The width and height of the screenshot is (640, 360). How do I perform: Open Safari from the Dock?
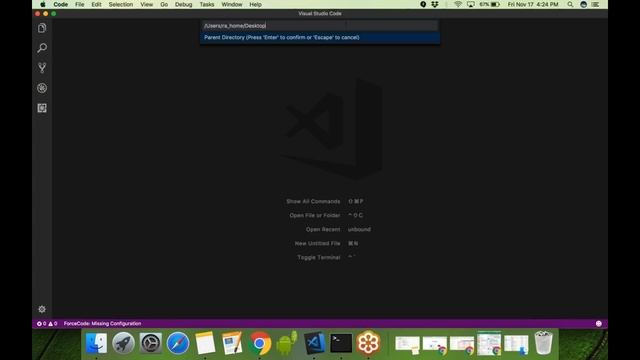pyautogui.click(x=178, y=343)
